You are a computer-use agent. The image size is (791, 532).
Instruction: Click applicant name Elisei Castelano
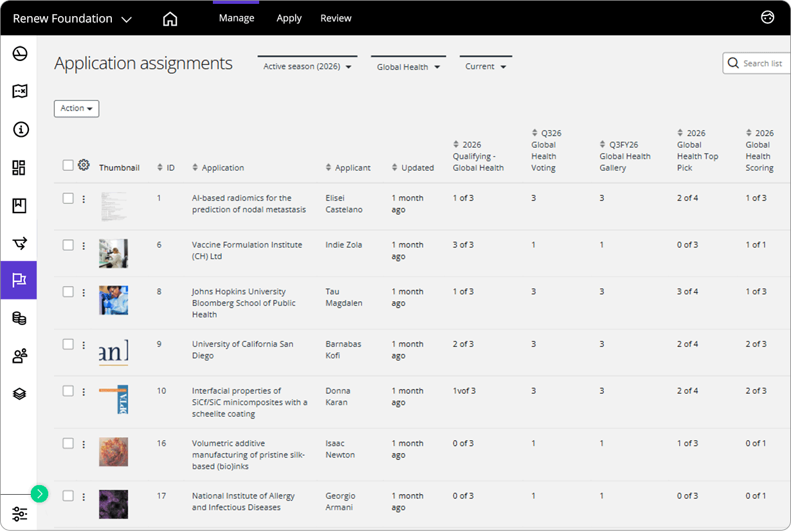click(344, 204)
